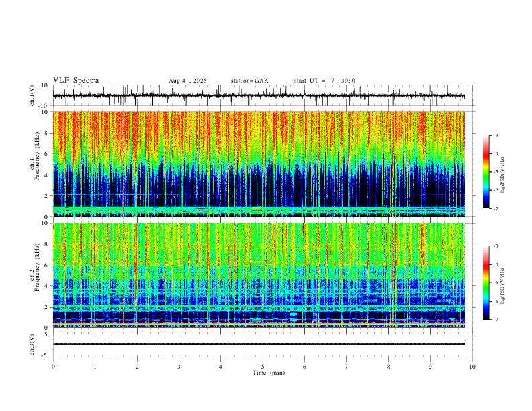Click the time axis tick label "5"
The height and width of the screenshot is (411, 532).
[x=263, y=367]
